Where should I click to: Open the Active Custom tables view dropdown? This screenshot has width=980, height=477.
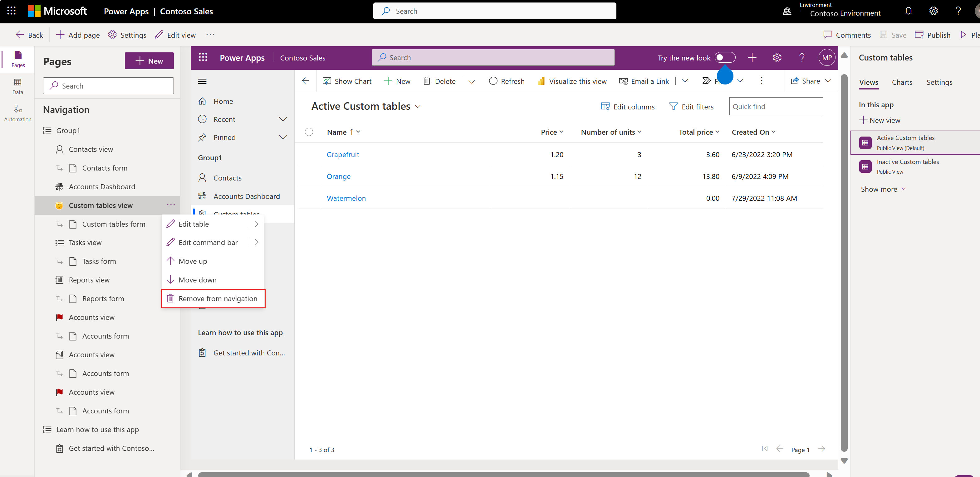pyautogui.click(x=418, y=106)
